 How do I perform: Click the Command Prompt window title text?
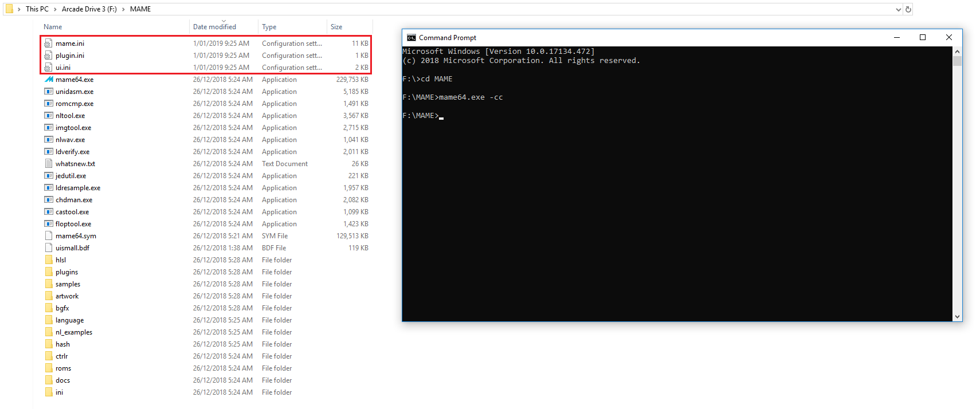click(448, 38)
